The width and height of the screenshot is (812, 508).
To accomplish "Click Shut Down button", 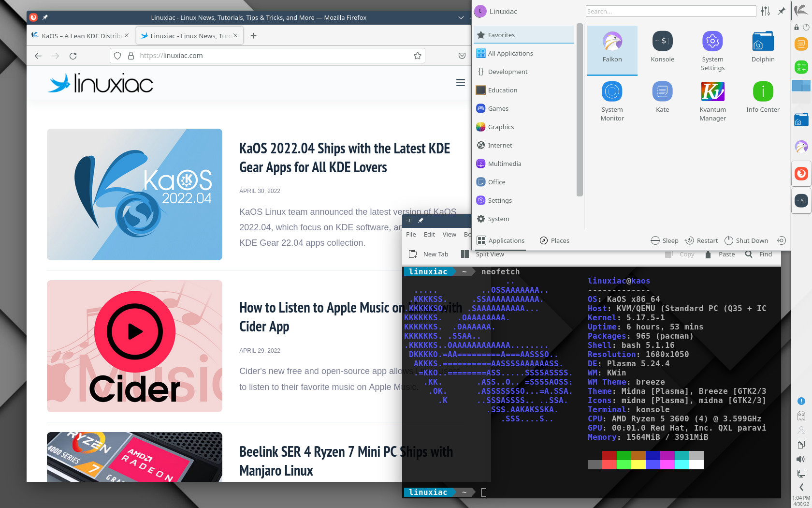I will click(746, 240).
